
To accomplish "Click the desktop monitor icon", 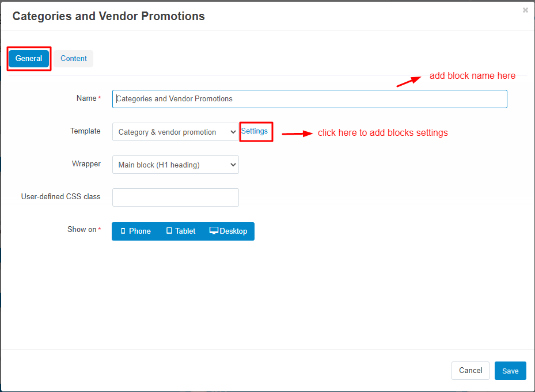I will [214, 231].
